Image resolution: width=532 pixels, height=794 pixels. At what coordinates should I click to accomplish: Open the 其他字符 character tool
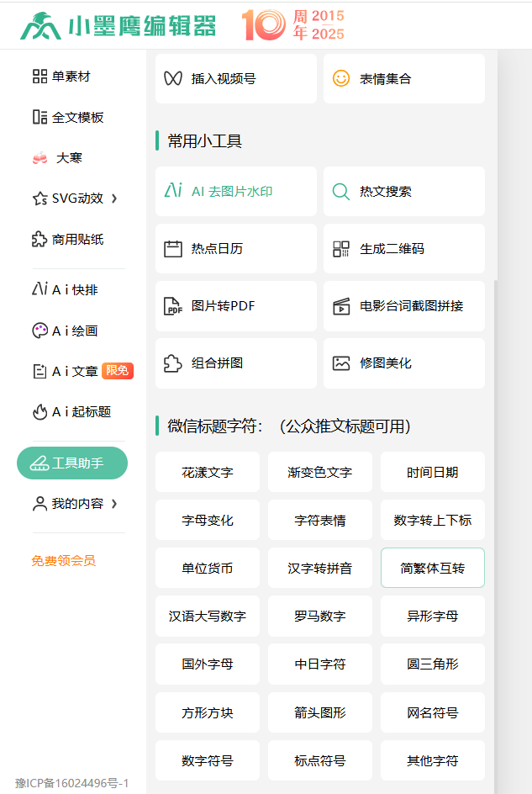point(433,760)
